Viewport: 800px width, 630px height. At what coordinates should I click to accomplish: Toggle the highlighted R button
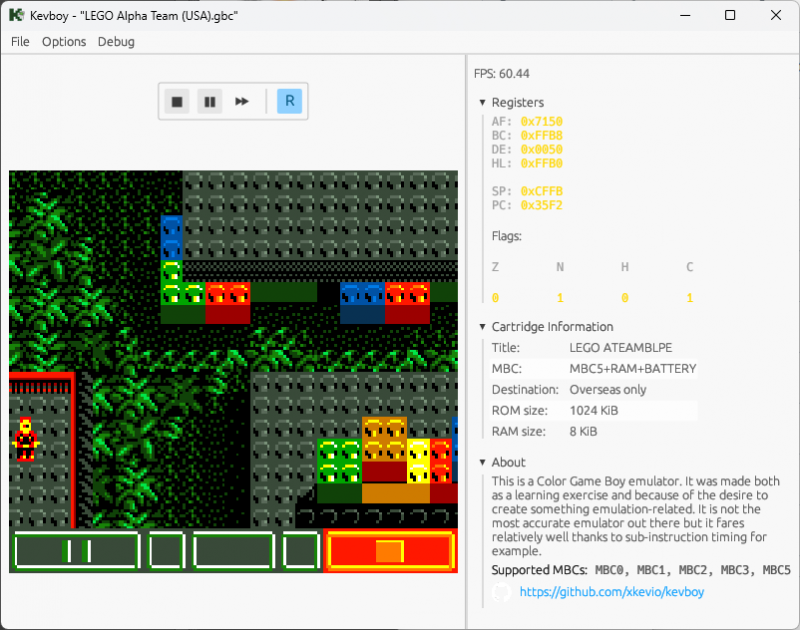point(289,101)
